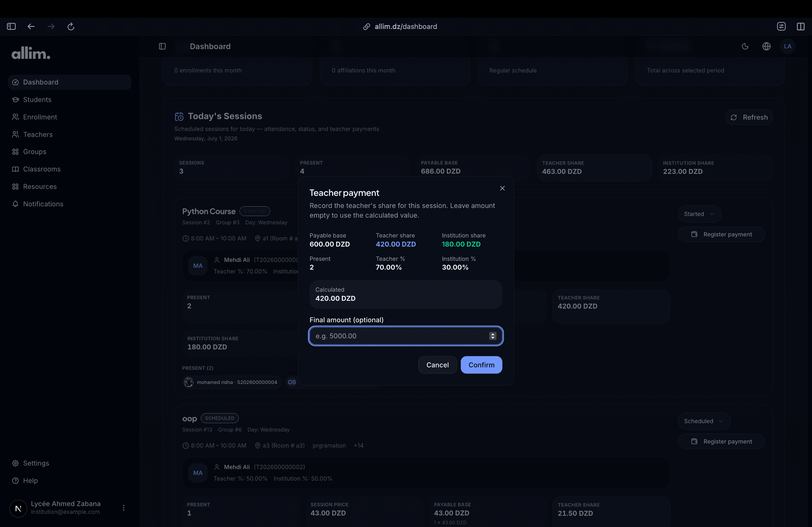Confirm the teacher payment
Image resolution: width=812 pixels, height=527 pixels.
[x=481, y=365]
